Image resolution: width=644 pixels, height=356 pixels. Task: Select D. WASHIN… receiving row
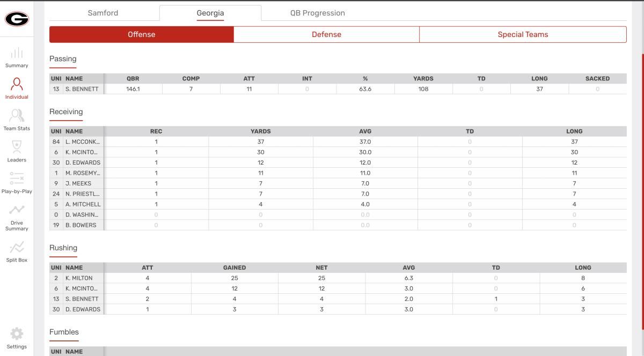point(338,214)
